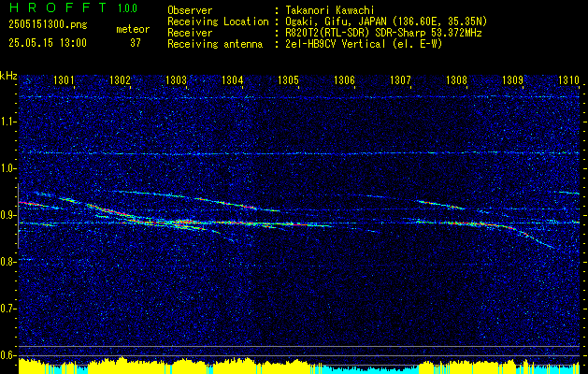Click the 0.9 kHz axis label

[x=7, y=215]
